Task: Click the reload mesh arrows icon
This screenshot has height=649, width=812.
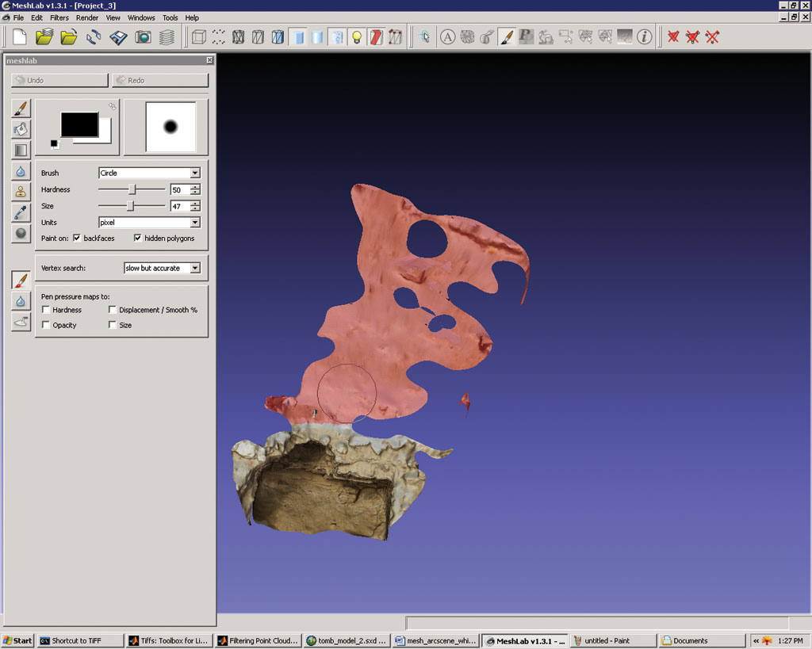Action: pos(94,36)
